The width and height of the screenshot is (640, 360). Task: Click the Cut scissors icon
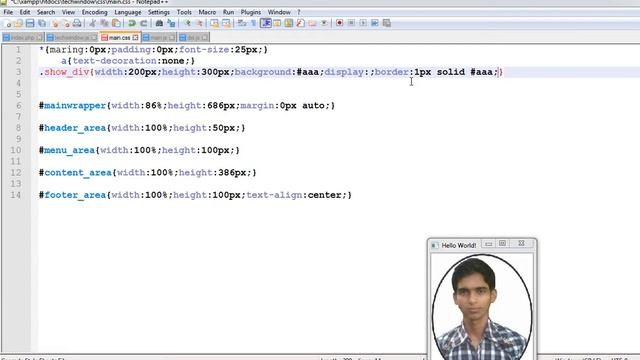pos(93,23)
